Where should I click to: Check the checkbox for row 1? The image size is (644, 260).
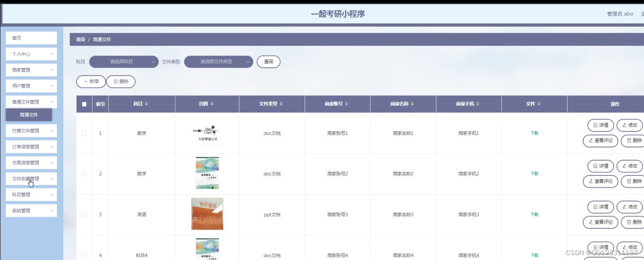pyautogui.click(x=84, y=133)
